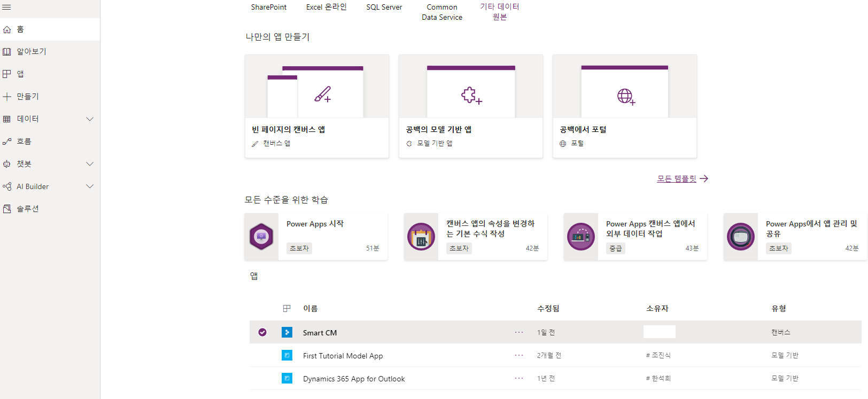Sort by the 수정됨 column header
This screenshot has width=868, height=399.
(x=548, y=309)
